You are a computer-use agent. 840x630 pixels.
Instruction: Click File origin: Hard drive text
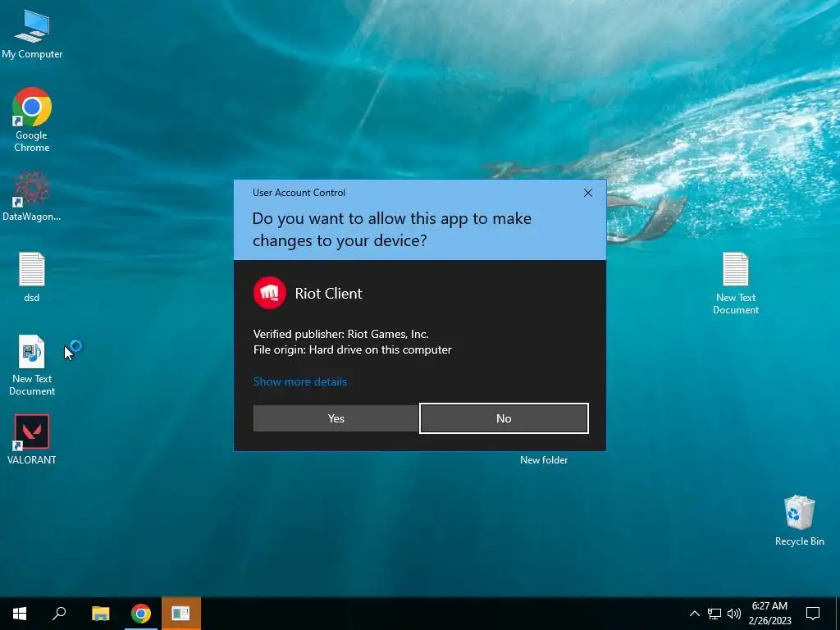[352, 349]
